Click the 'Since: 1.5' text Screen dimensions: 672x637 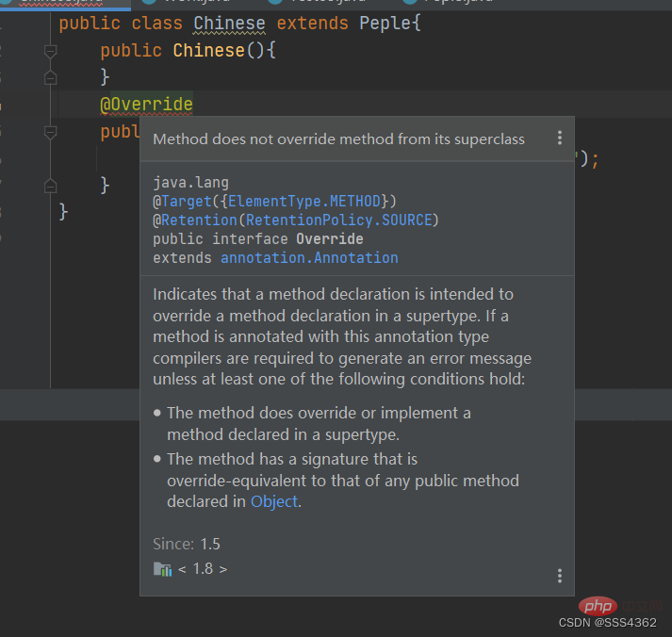187,544
